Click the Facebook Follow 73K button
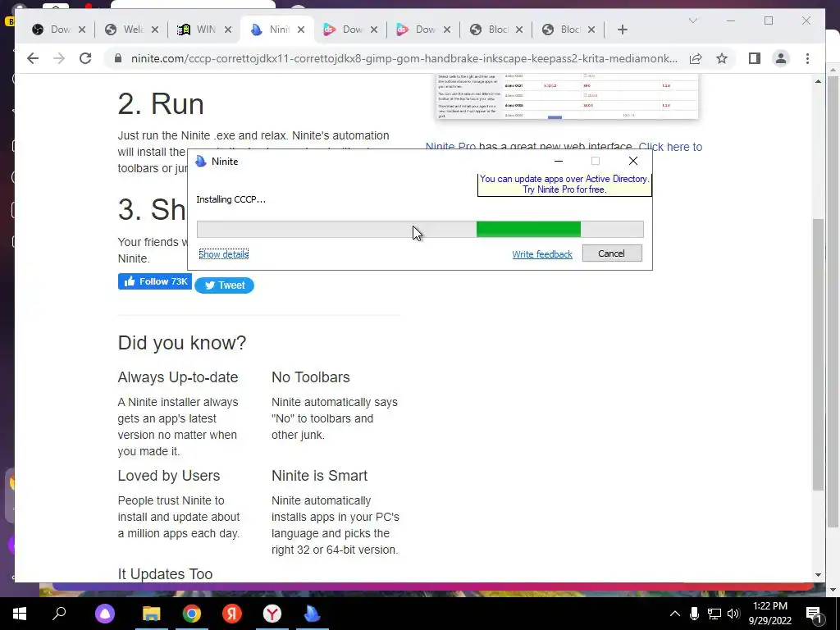This screenshot has width=840, height=630. coord(155,281)
